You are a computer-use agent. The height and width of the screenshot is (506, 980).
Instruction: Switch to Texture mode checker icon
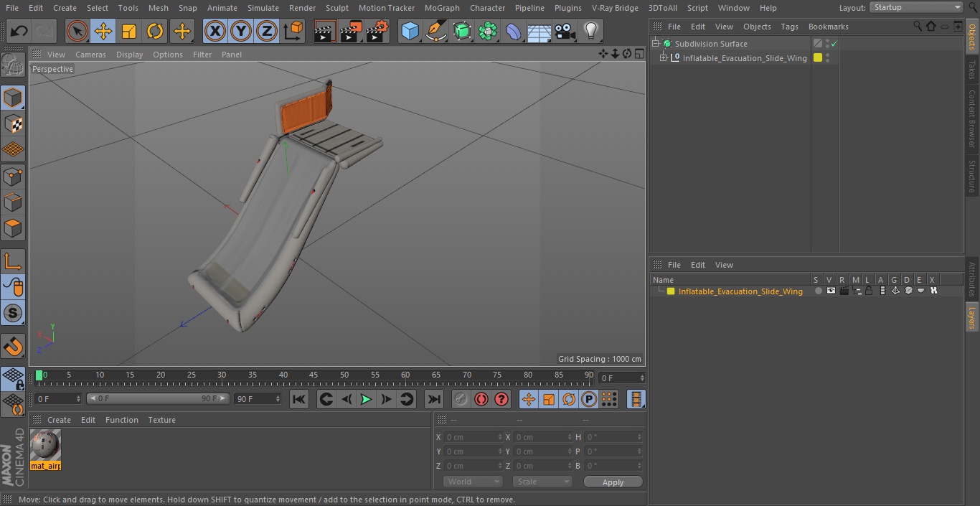point(13,123)
